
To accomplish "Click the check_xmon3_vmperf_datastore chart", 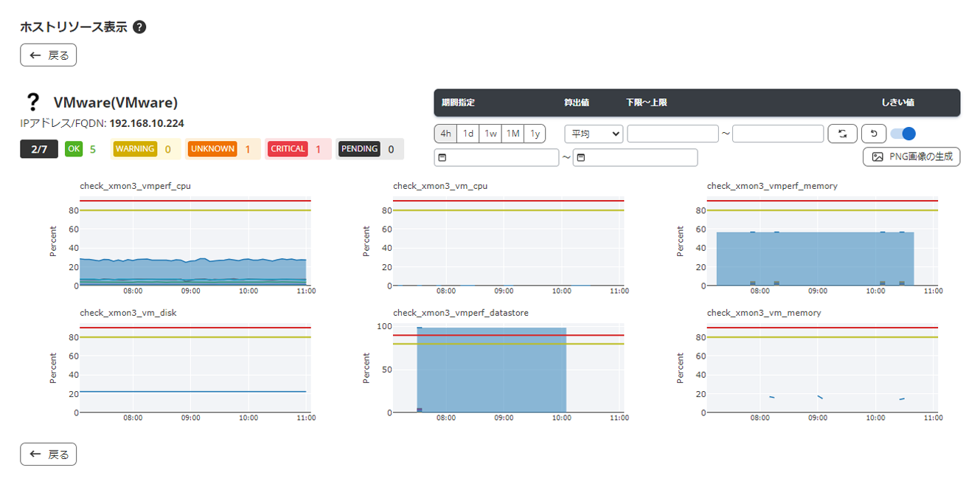I will (509, 367).
